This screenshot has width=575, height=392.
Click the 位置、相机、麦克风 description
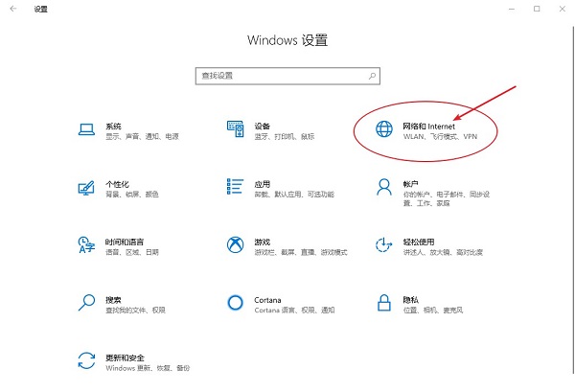[x=433, y=311]
